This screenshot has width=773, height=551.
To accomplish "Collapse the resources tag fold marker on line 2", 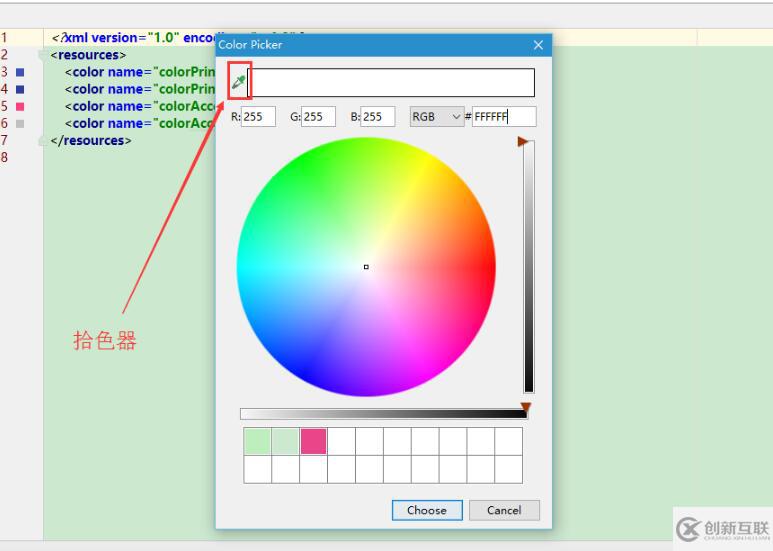I will click(43, 55).
